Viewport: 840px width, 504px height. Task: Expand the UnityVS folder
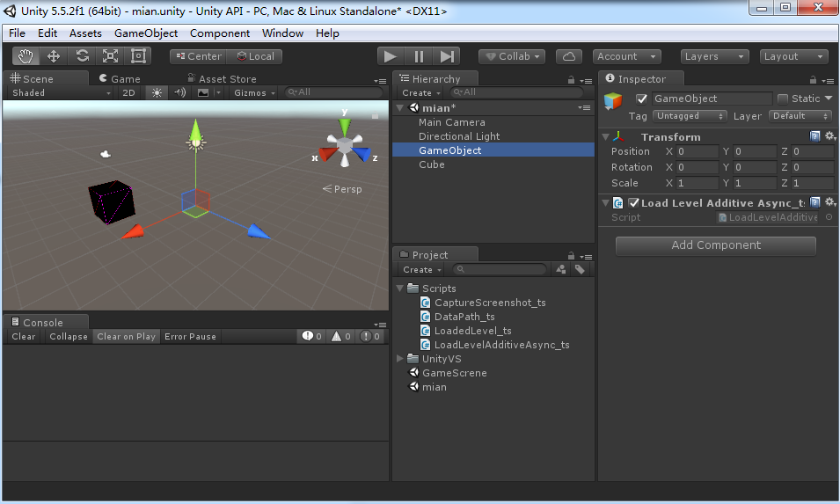point(399,358)
